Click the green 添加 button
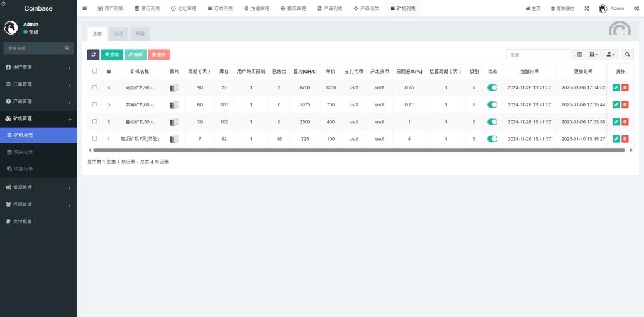This screenshot has height=317, width=644. tap(112, 55)
